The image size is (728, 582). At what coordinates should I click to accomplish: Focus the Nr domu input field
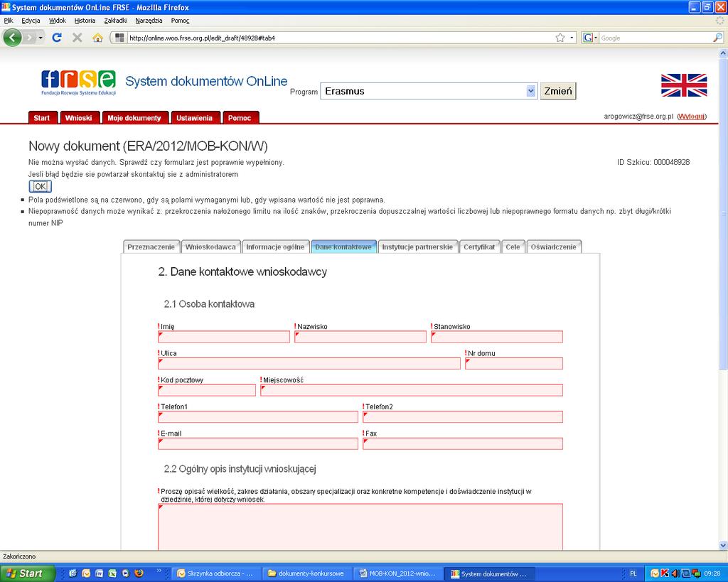[514, 363]
